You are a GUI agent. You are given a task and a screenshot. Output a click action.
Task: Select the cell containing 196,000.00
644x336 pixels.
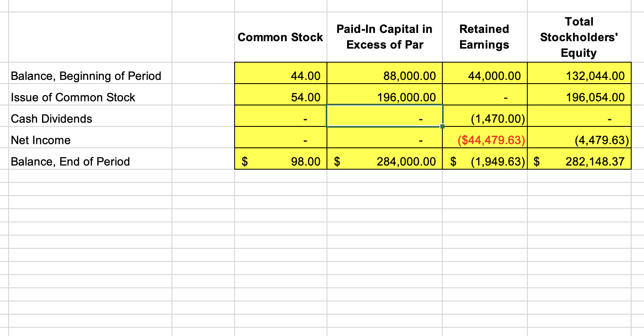click(x=384, y=97)
